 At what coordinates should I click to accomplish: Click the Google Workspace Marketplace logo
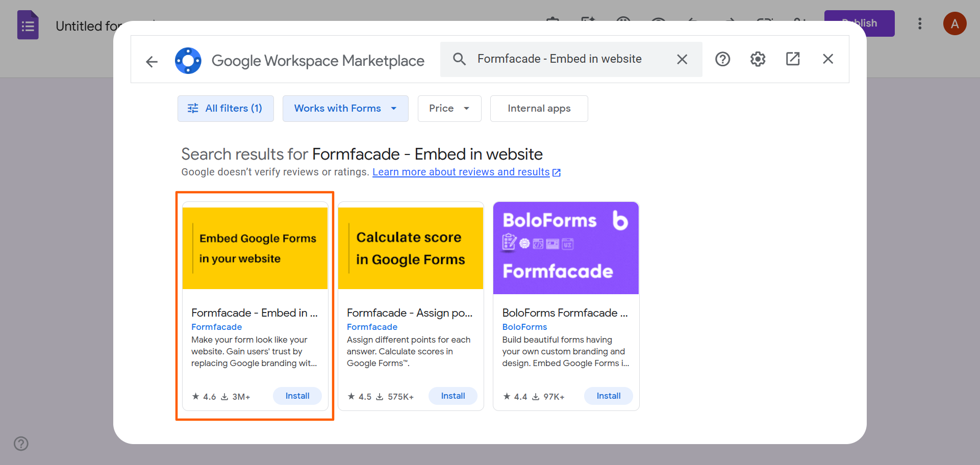pyautogui.click(x=188, y=60)
